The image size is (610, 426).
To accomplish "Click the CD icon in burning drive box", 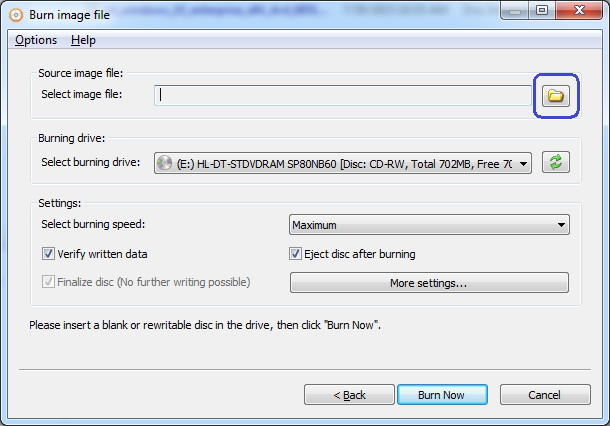I will coord(165,163).
